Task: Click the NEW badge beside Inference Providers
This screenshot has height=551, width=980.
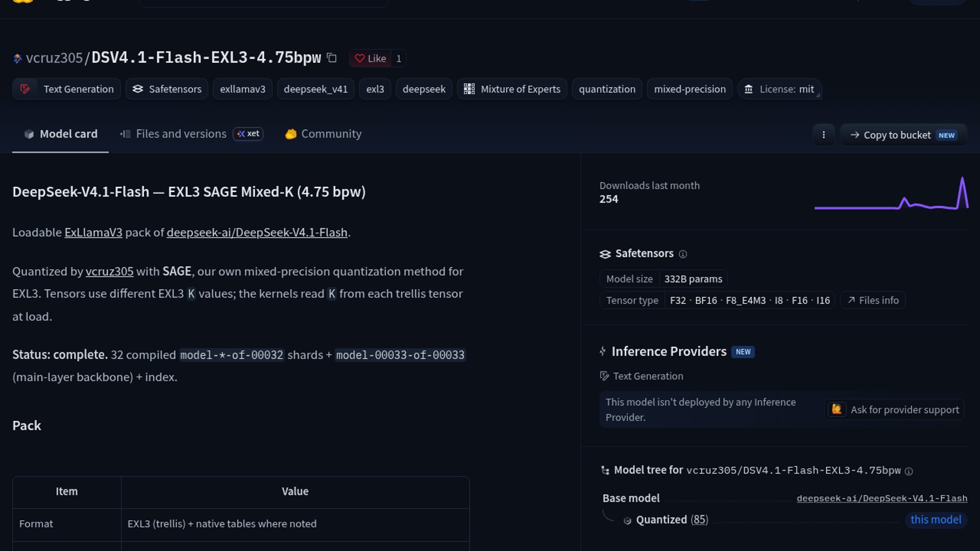Action: [743, 352]
